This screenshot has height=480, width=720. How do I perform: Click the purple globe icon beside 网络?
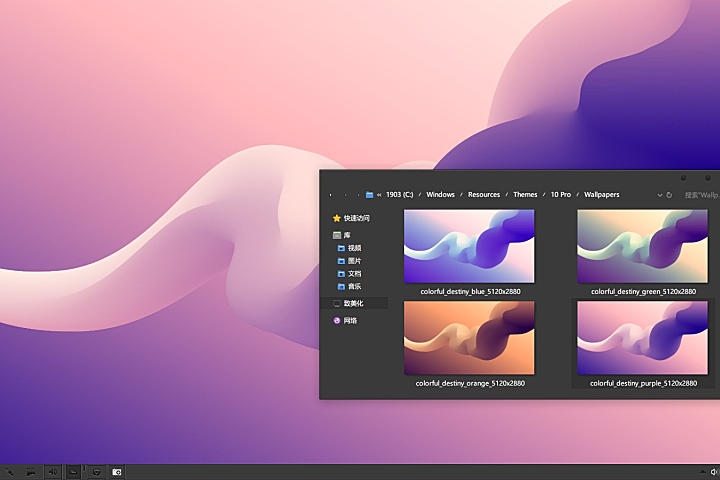[337, 321]
